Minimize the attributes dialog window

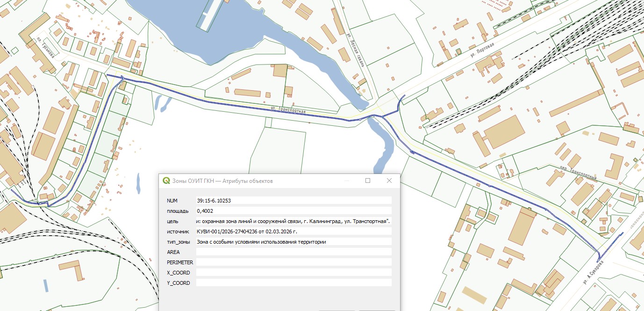(346, 181)
